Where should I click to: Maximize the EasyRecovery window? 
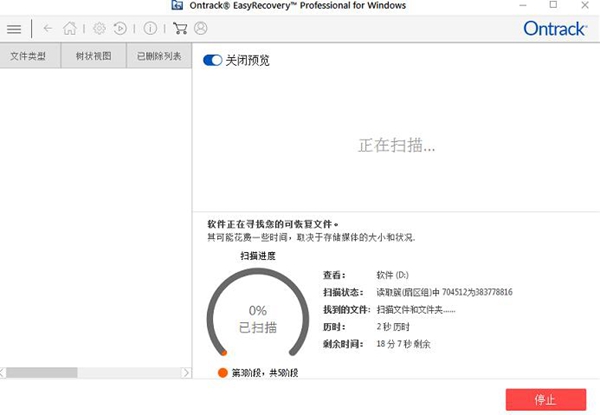[x=553, y=6]
